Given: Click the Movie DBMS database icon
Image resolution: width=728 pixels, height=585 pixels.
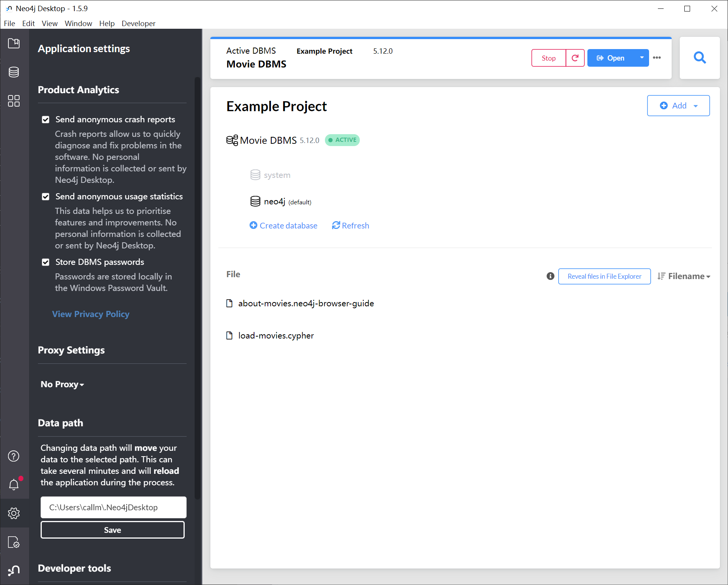Looking at the screenshot, I should click(x=232, y=140).
